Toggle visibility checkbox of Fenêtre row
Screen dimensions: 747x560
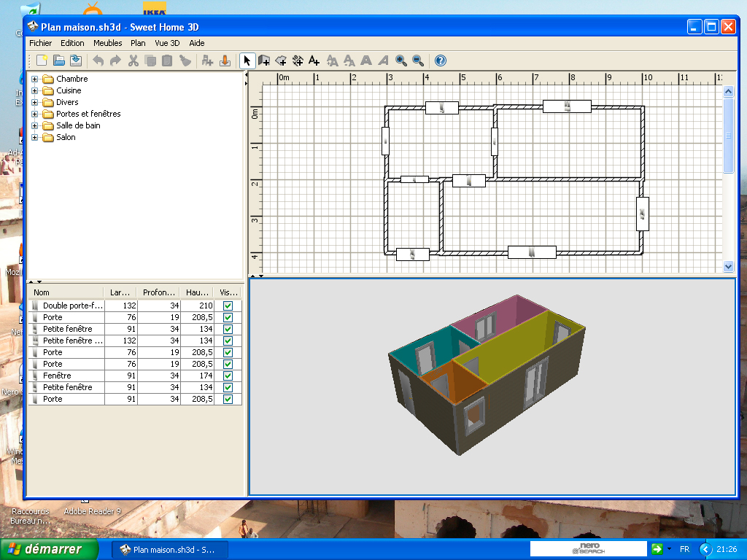tap(228, 376)
